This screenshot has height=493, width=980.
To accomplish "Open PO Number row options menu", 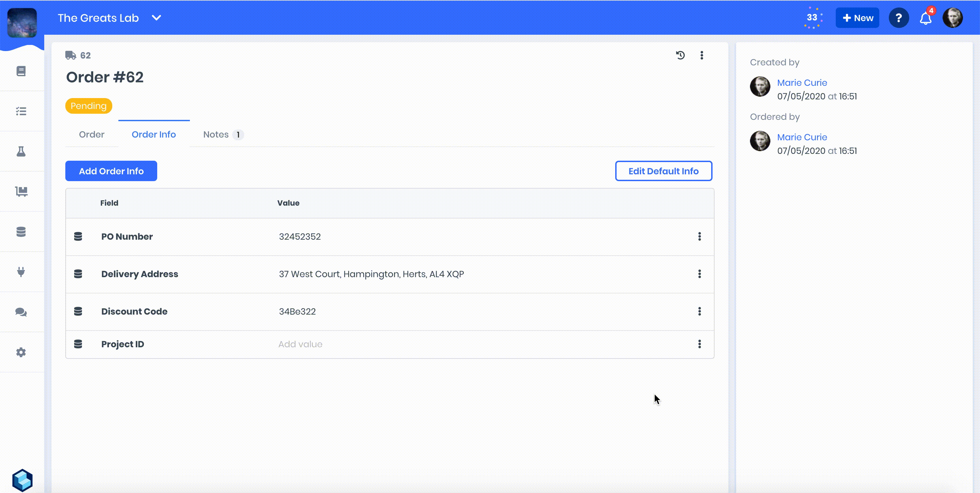I will (x=699, y=236).
